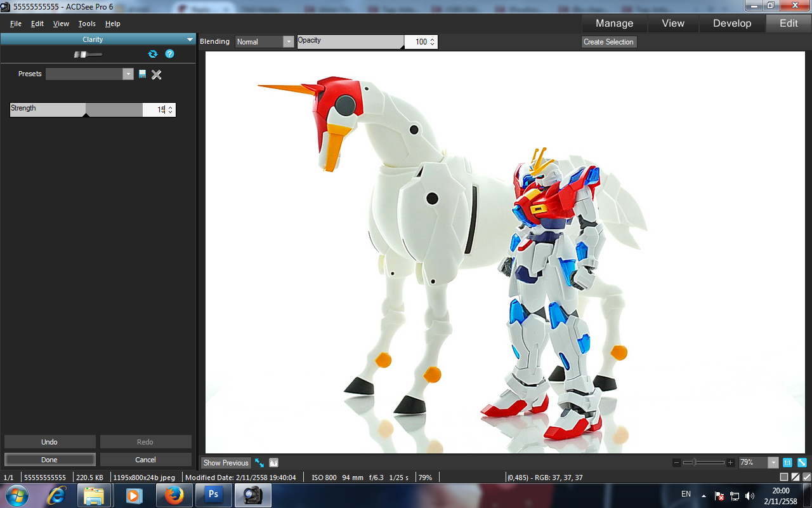
Task: Open the View menu
Action: 61,23
